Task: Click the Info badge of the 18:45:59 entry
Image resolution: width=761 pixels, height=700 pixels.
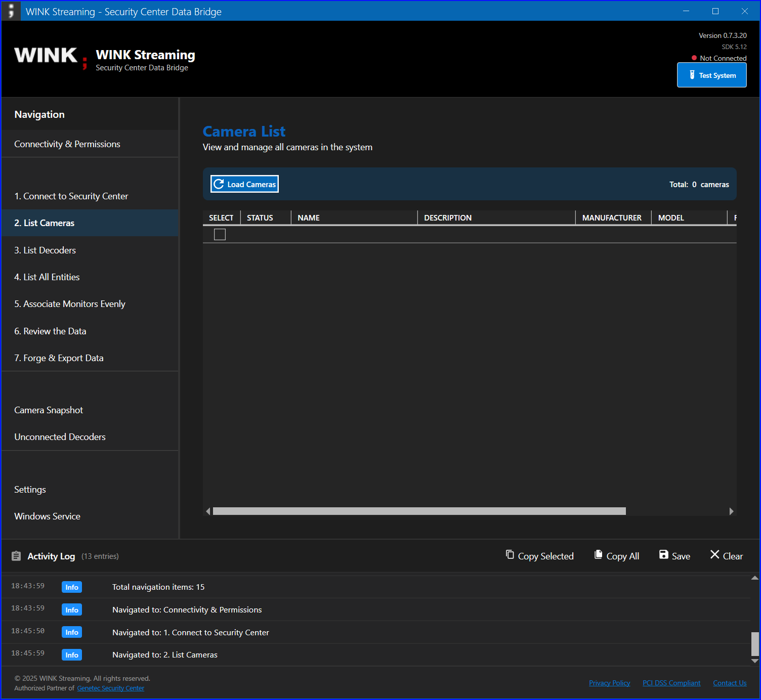Action: coord(72,655)
